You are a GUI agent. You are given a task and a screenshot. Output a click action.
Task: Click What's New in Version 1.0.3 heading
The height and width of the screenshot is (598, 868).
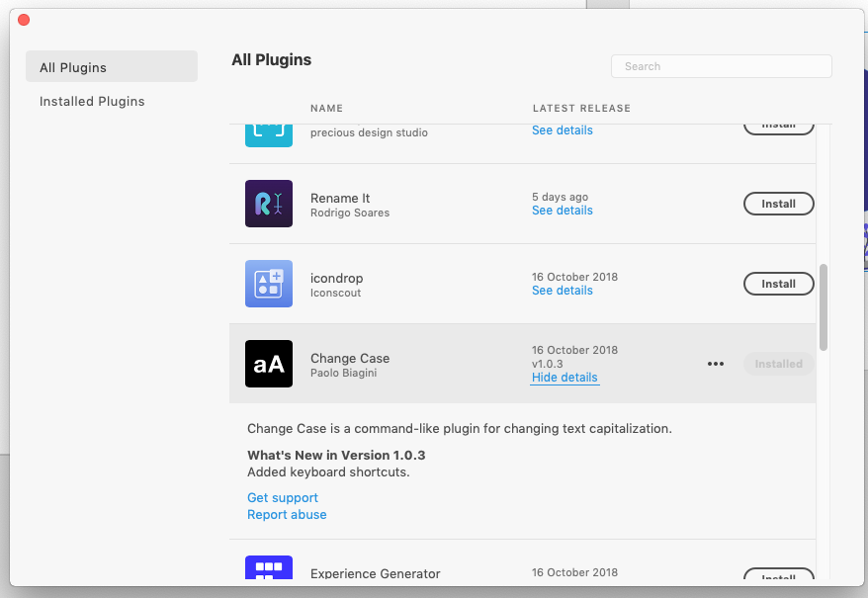tap(336, 455)
